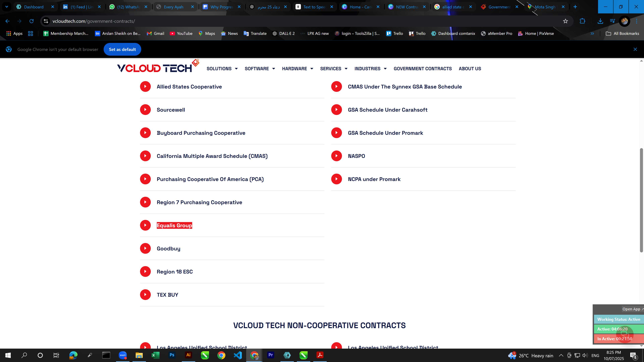Open CMAS Under The Synnex GSA Base Schedule
The height and width of the screenshot is (362, 644).
coord(405,87)
